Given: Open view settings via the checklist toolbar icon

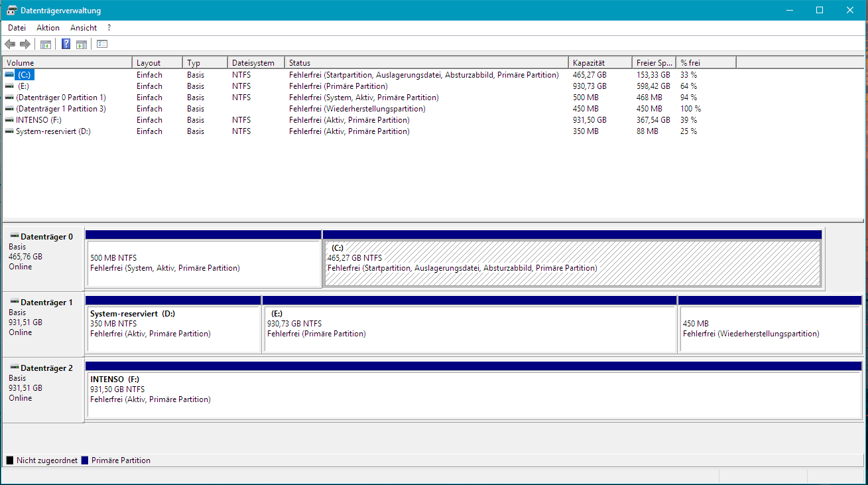Looking at the screenshot, I should [102, 44].
